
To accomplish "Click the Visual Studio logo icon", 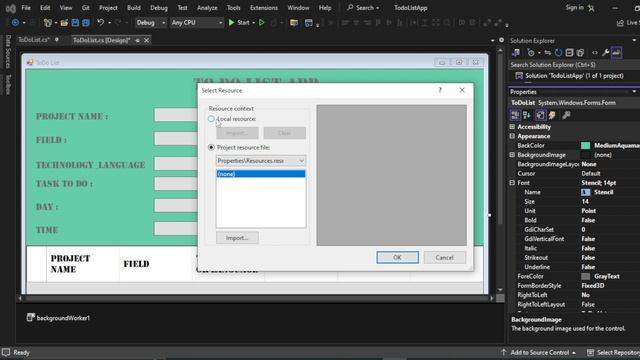I will click(x=11, y=8).
